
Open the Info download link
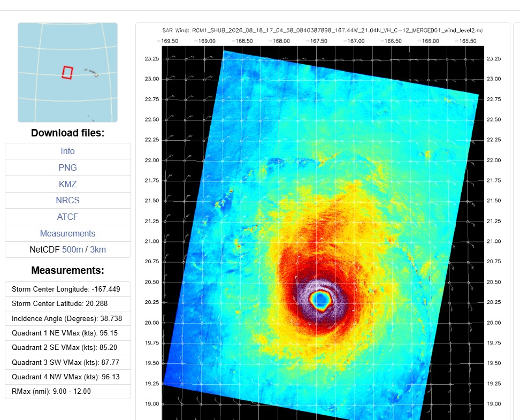coord(67,151)
